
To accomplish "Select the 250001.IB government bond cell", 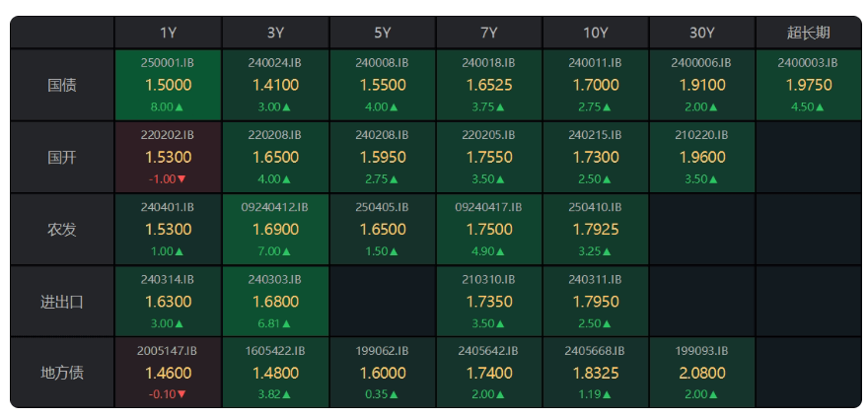I will (x=169, y=85).
